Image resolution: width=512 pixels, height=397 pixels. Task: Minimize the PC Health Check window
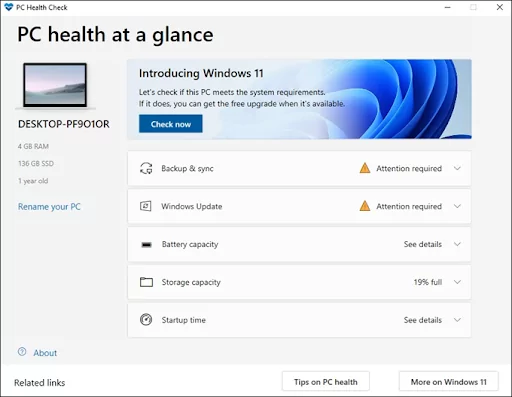[x=448, y=7]
